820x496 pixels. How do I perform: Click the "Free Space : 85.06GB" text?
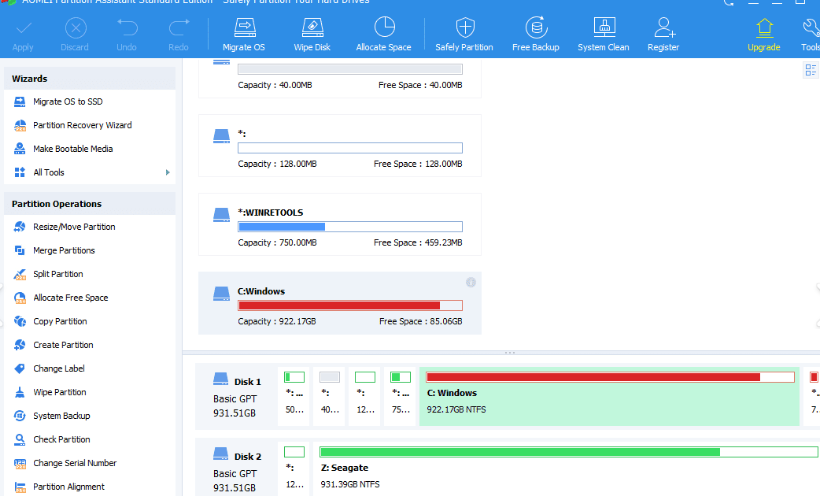tap(420, 321)
